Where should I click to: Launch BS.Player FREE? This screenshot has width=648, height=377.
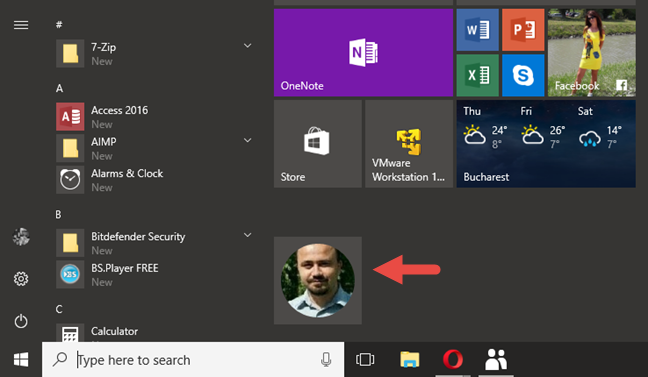coord(155,274)
